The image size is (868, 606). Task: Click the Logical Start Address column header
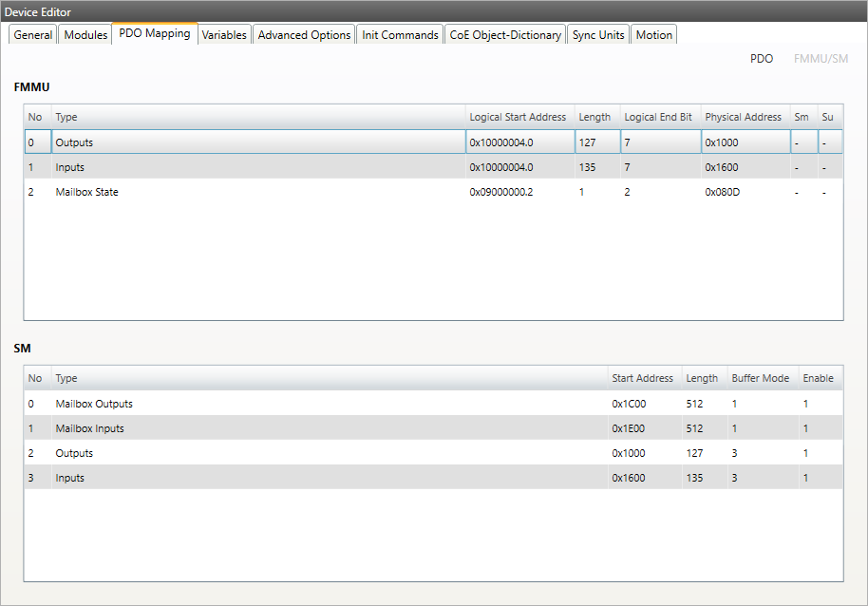tap(518, 117)
